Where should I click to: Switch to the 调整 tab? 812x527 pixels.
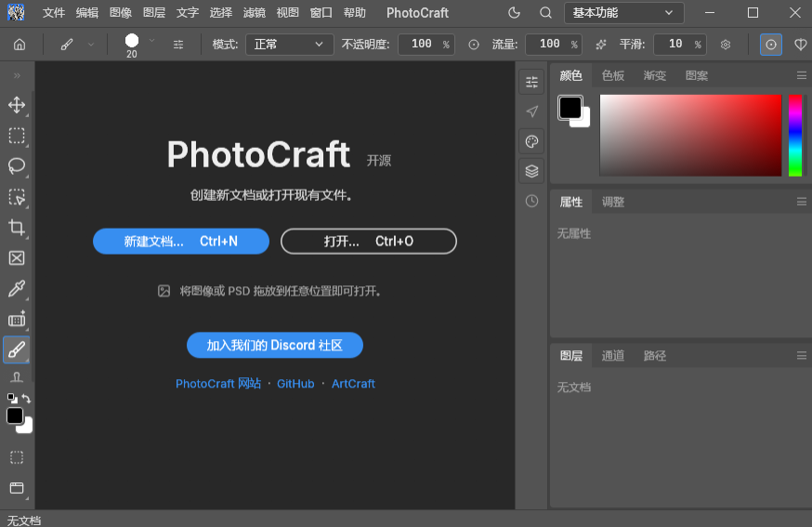613,202
